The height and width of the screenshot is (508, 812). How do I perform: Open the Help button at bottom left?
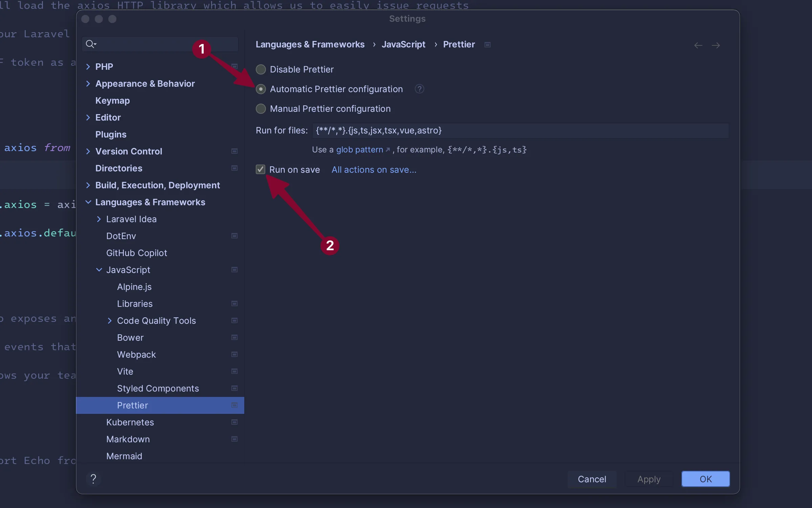(x=93, y=479)
